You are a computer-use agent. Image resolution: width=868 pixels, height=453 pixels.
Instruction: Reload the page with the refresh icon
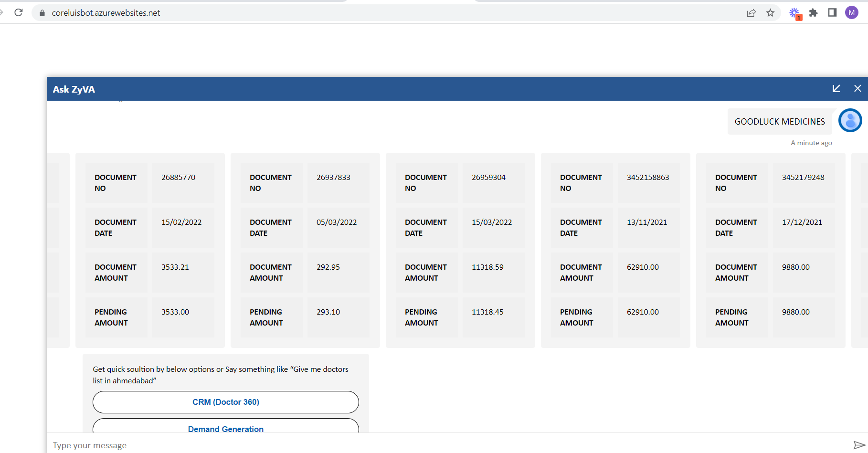click(x=19, y=12)
